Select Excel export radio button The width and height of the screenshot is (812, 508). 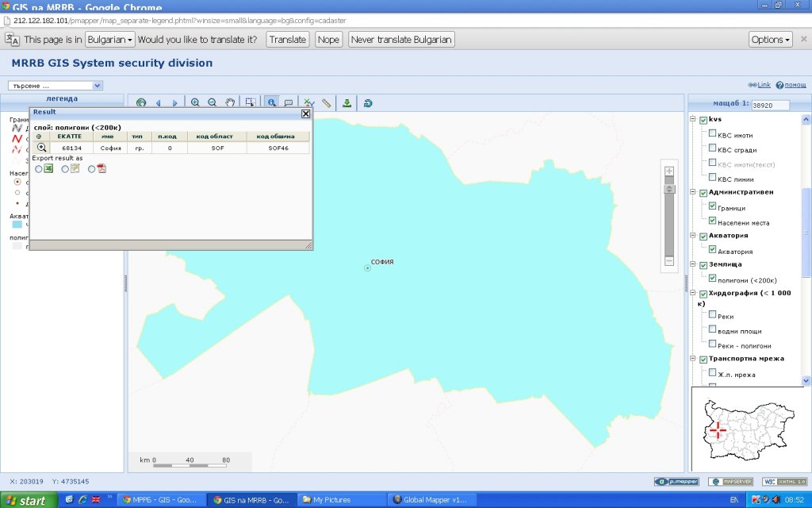(39, 168)
